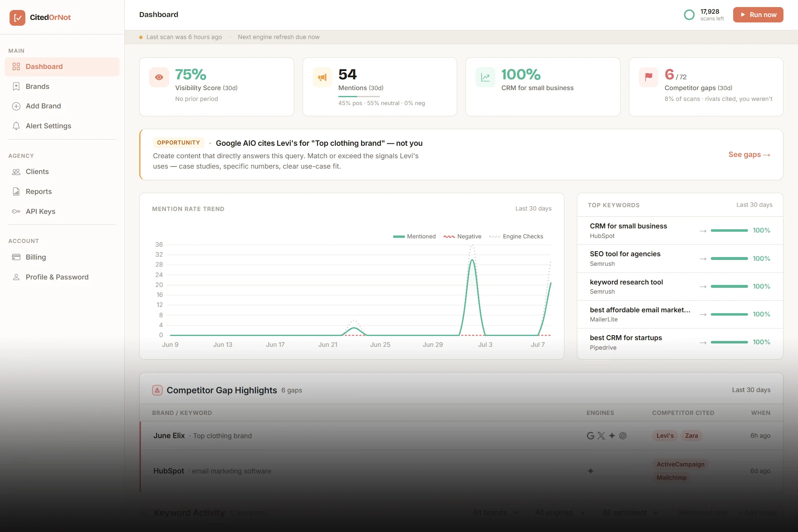Click the Gemini sparkle icon in June Elix row

click(x=612, y=436)
